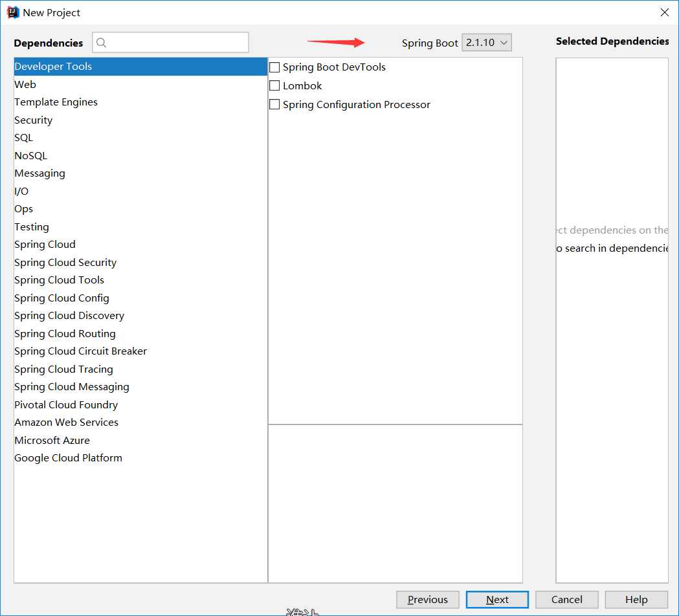Choose Microsoft Azure category
Screen dimensions: 679x616
pyautogui.click(x=140, y=440)
